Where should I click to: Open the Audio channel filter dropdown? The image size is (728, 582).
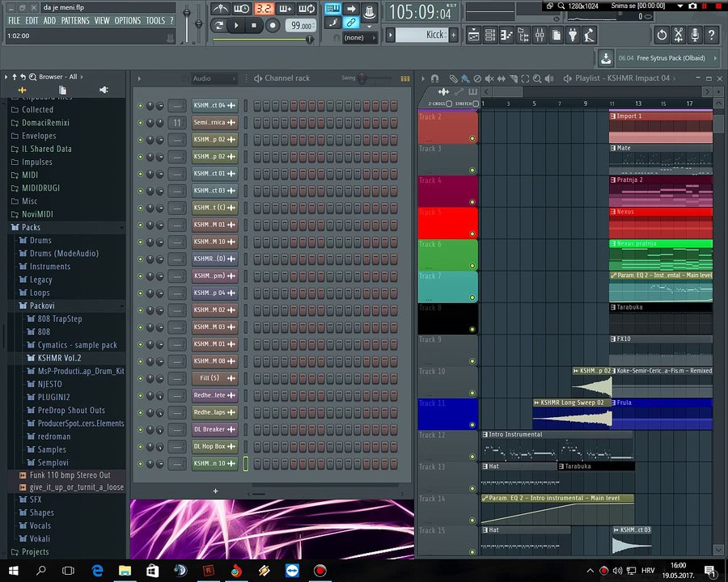click(x=214, y=78)
